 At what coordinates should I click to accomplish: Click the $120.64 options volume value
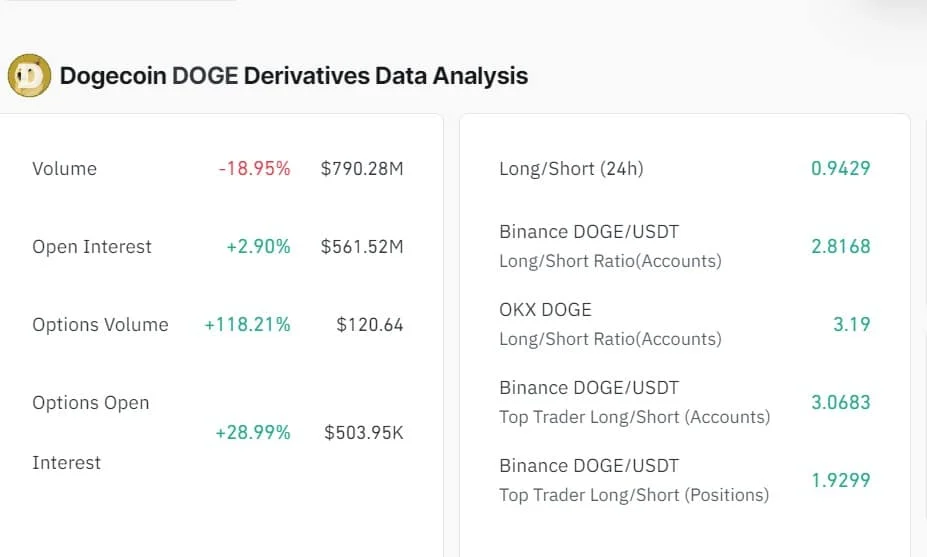pyautogui.click(x=369, y=325)
